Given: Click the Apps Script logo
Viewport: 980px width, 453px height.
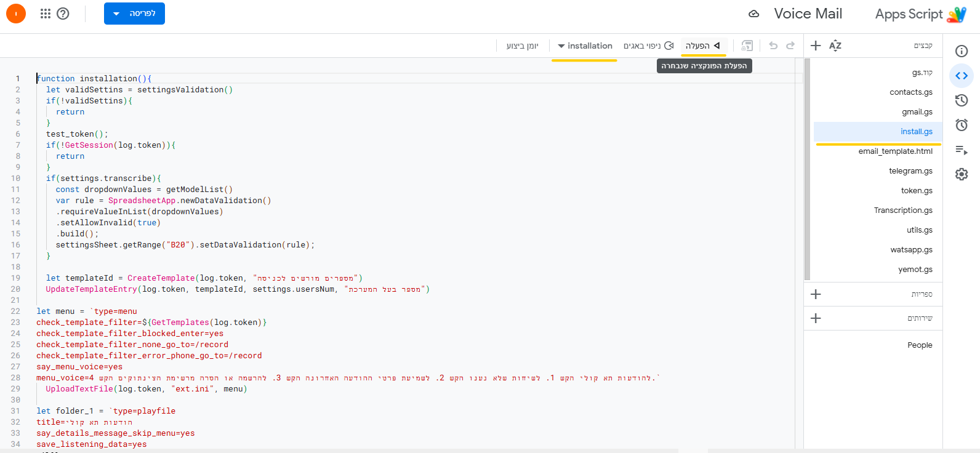Looking at the screenshot, I should pos(957,14).
